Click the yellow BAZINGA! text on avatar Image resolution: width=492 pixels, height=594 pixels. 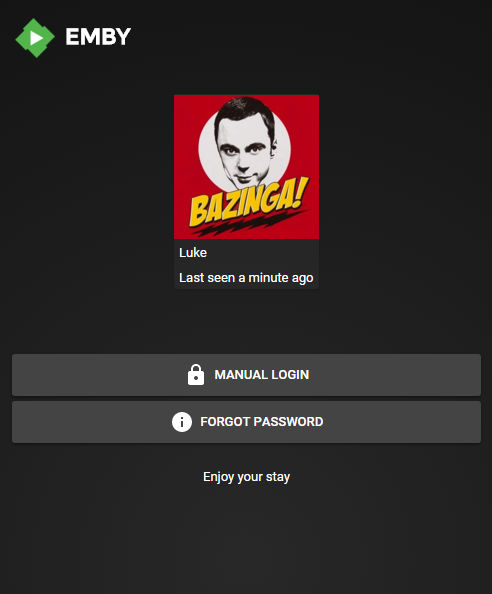coord(249,202)
